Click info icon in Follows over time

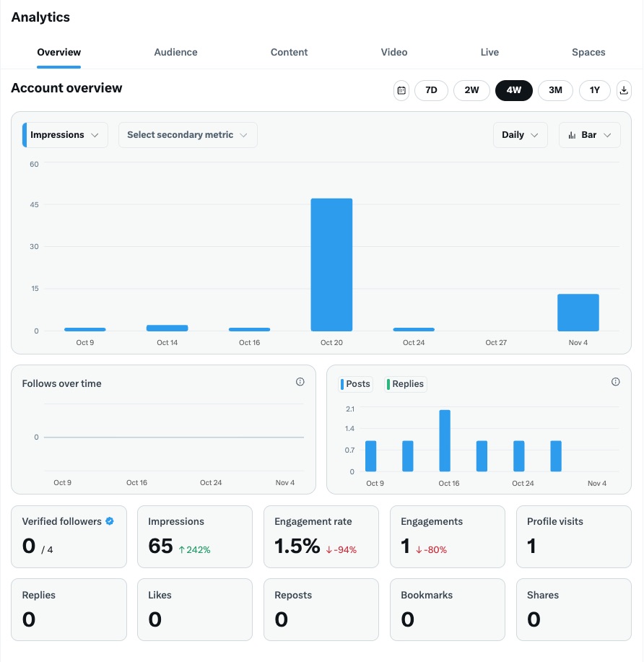pos(300,382)
